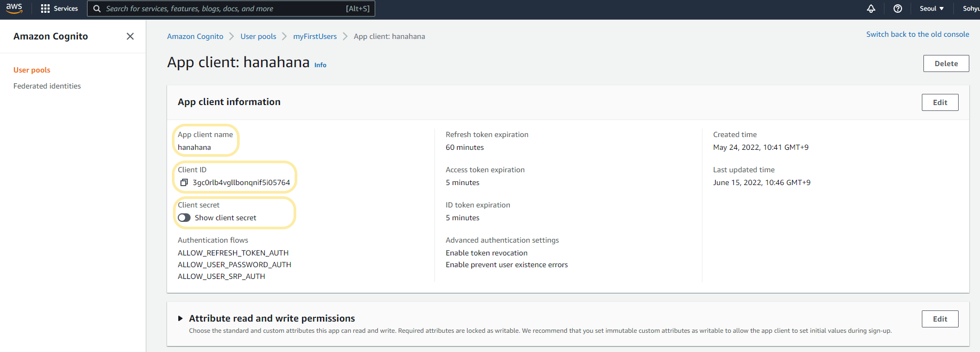This screenshot has width=980, height=352.
Task: Click ALLOW_USER_PASSWORD_AUTH flow
Action: (x=234, y=265)
